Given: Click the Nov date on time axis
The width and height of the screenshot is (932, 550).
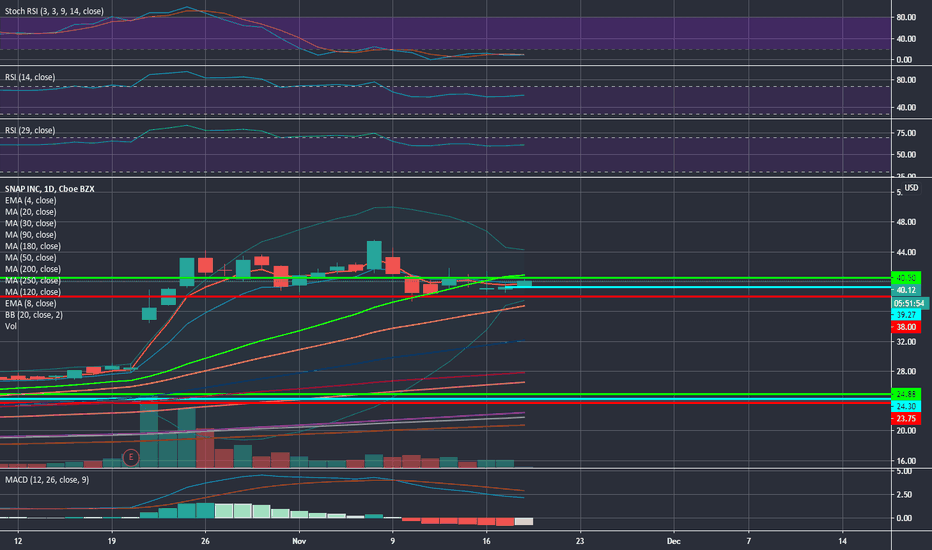Looking at the screenshot, I should point(298,541).
